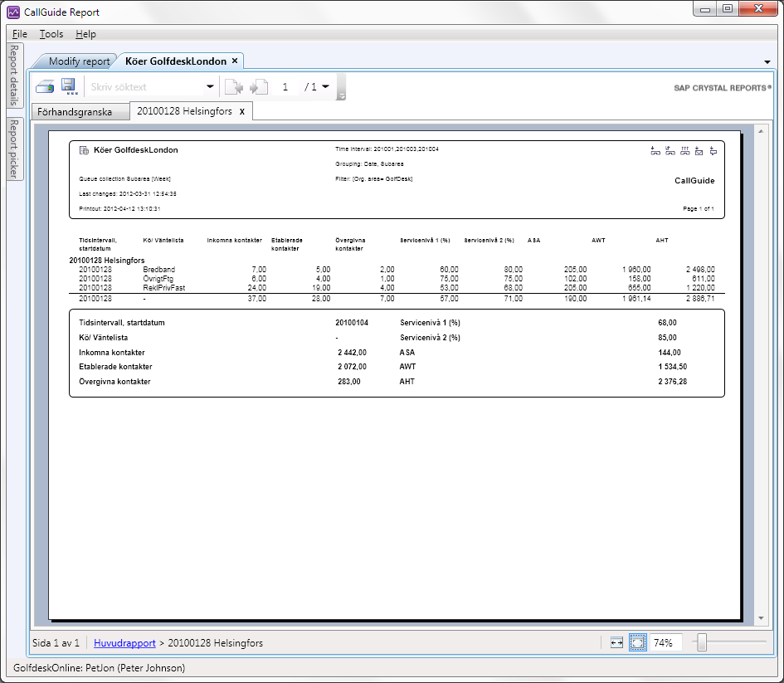Go to previous page arrow icon
Image resolution: width=784 pixels, height=683 pixels.
(234, 87)
